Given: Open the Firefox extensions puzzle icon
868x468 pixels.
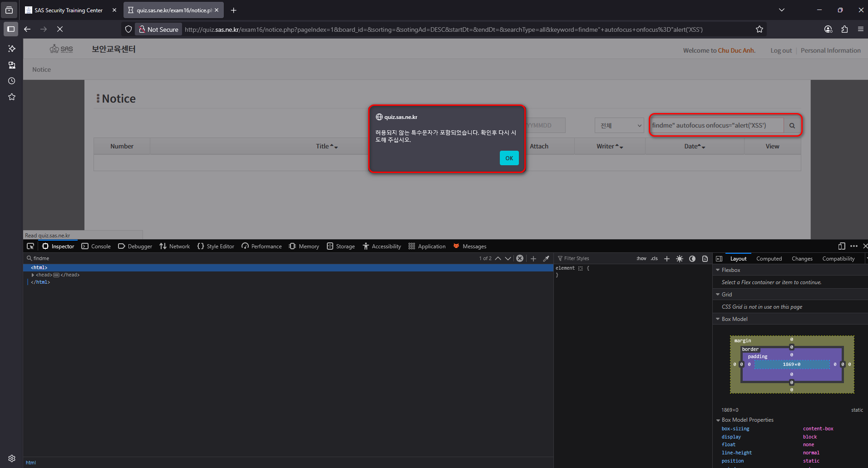Looking at the screenshot, I should pyautogui.click(x=844, y=30).
